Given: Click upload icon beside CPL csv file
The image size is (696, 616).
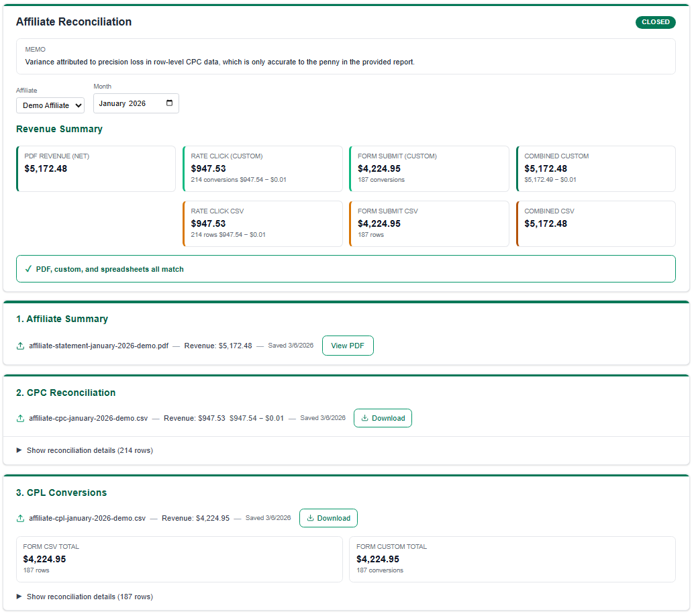Looking at the screenshot, I should click(20, 519).
